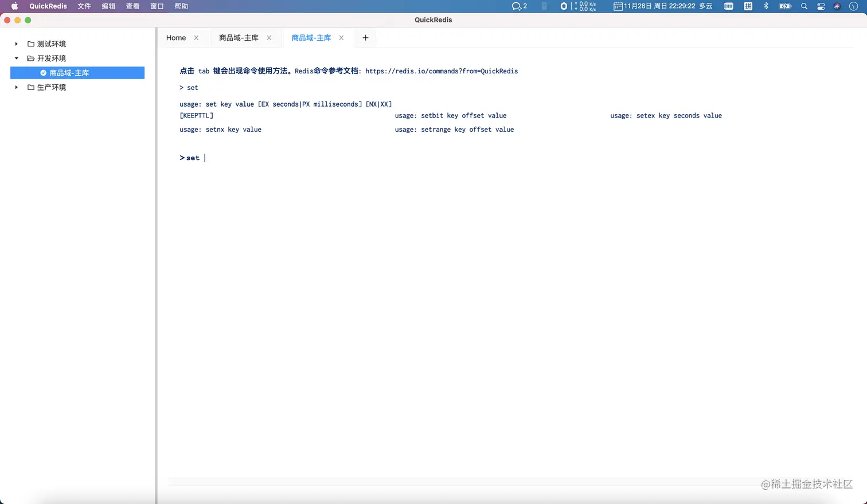
Task: Open the 帮助 menu
Action: (x=181, y=6)
